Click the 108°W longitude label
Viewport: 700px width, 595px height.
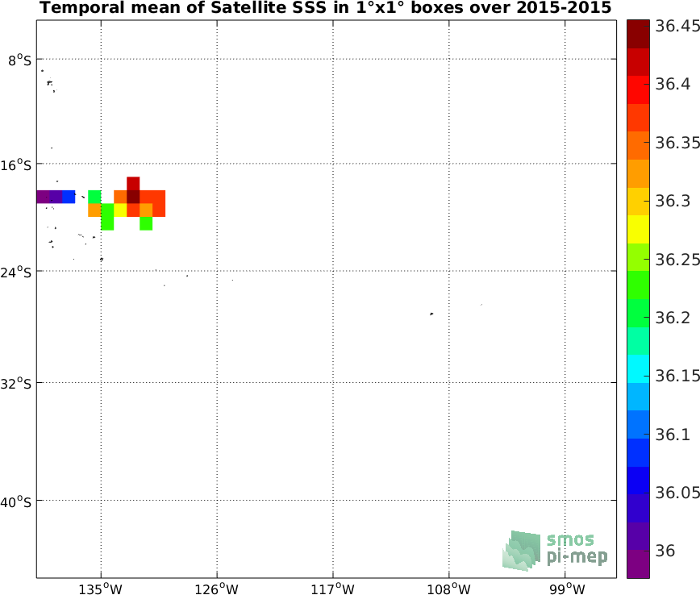pos(448,589)
